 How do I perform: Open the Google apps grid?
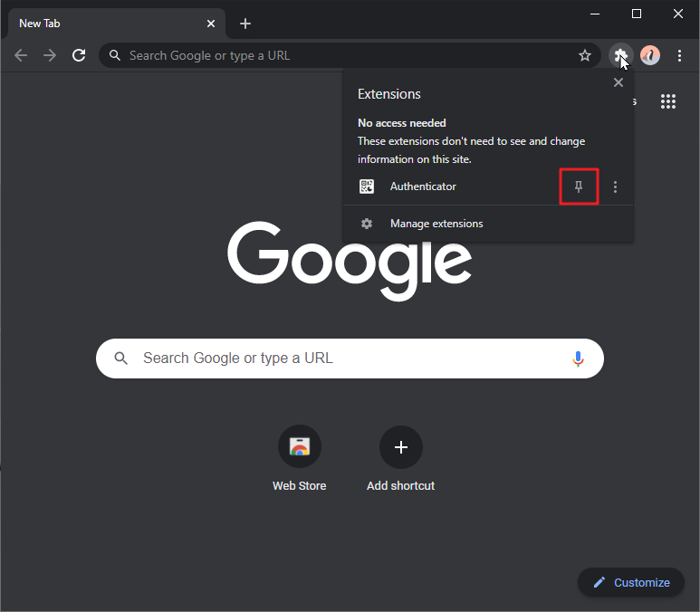(x=668, y=101)
